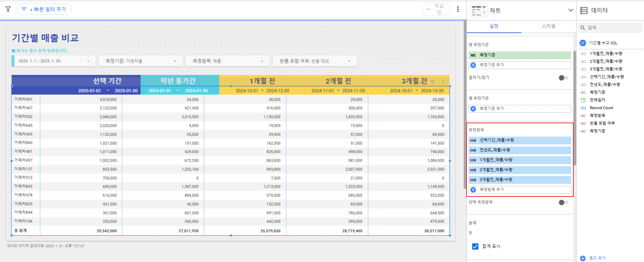Click the 빠른 필터 추가 quick filter button
This screenshot has width=644, height=262.
point(44,9)
